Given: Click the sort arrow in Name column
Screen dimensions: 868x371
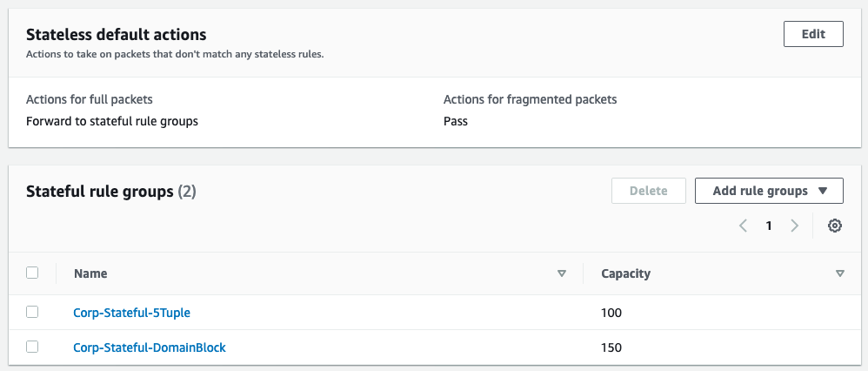Looking at the screenshot, I should pos(562,273).
